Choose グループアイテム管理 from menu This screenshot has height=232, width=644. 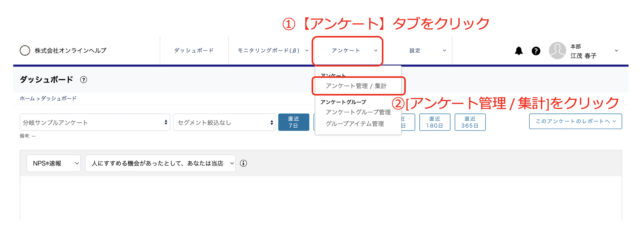355,124
